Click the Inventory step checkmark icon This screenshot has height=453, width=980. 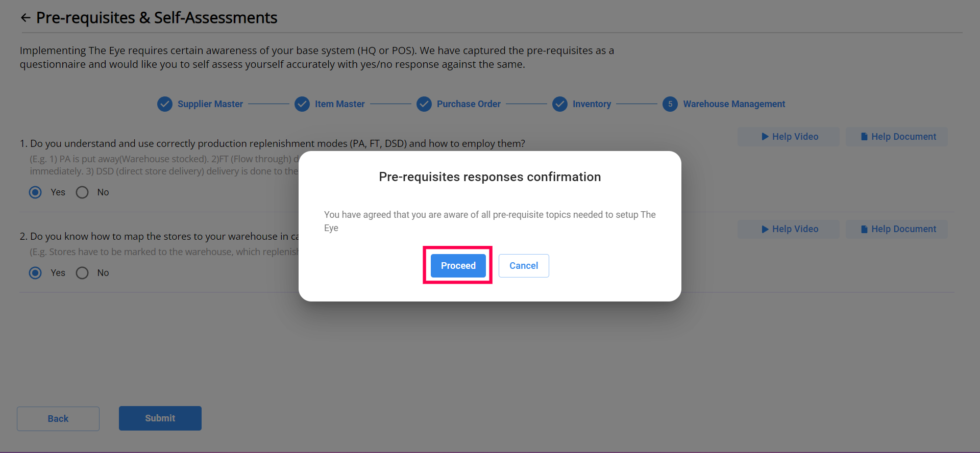[560, 104]
